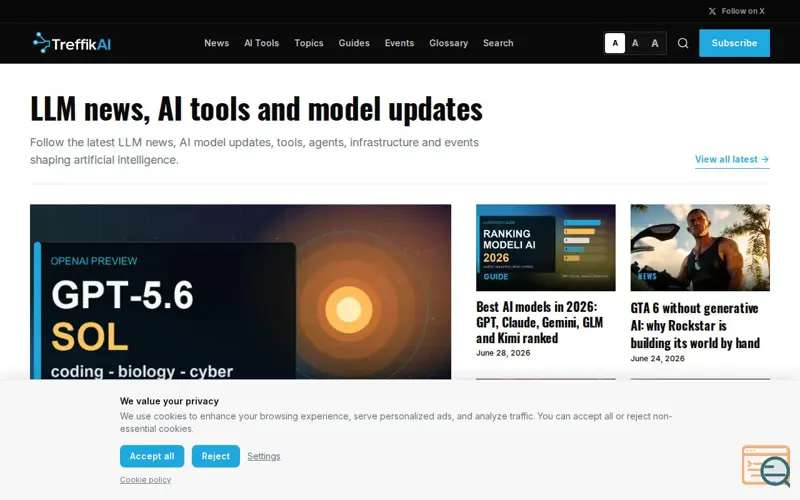800x500 pixels.
Task: Click the X icon next to Follow on X
Action: [712, 11]
